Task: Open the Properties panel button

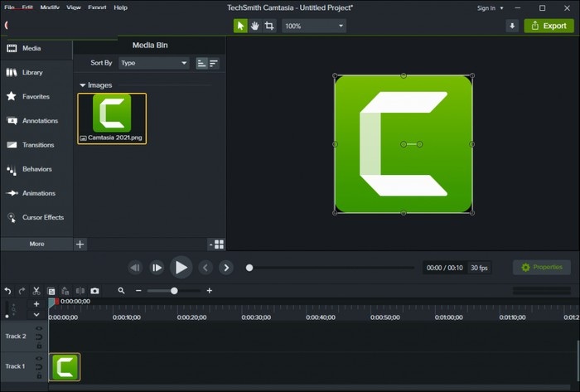Action: tap(542, 268)
